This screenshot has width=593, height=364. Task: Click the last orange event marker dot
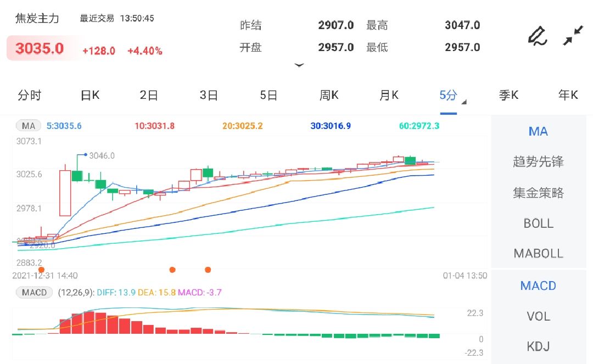208,270
